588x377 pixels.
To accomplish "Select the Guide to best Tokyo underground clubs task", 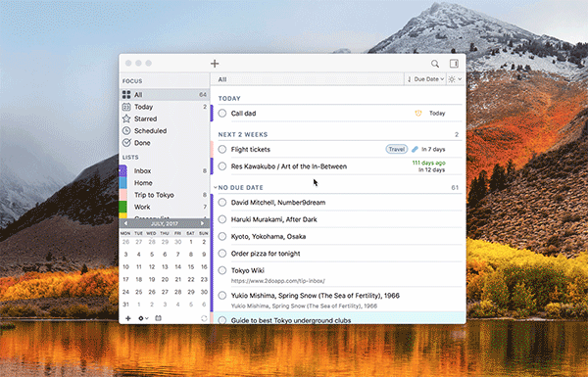I will [338, 319].
